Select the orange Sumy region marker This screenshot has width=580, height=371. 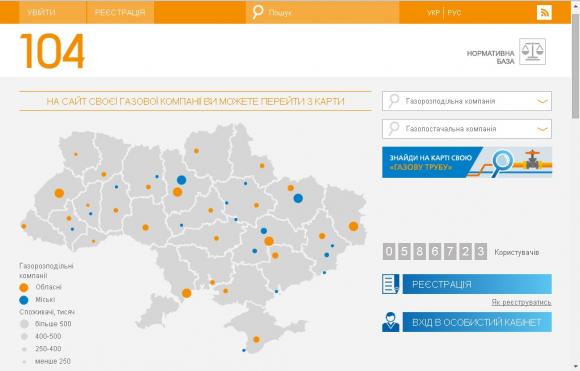(x=262, y=166)
